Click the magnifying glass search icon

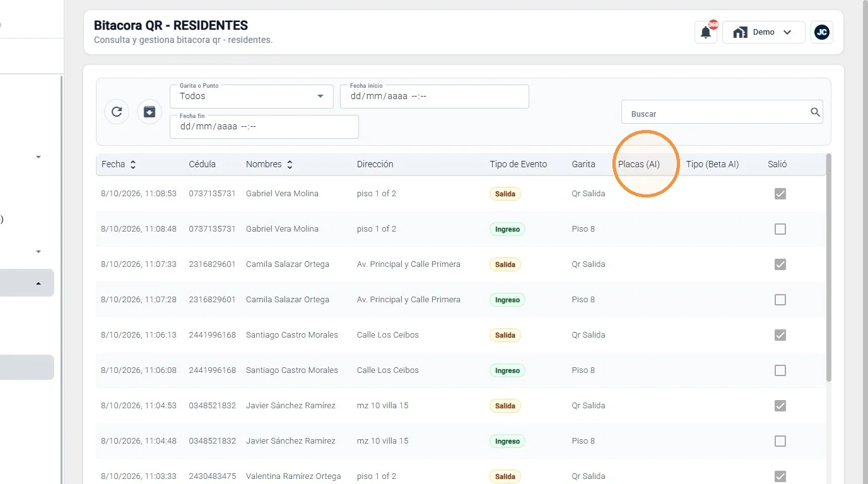point(815,112)
